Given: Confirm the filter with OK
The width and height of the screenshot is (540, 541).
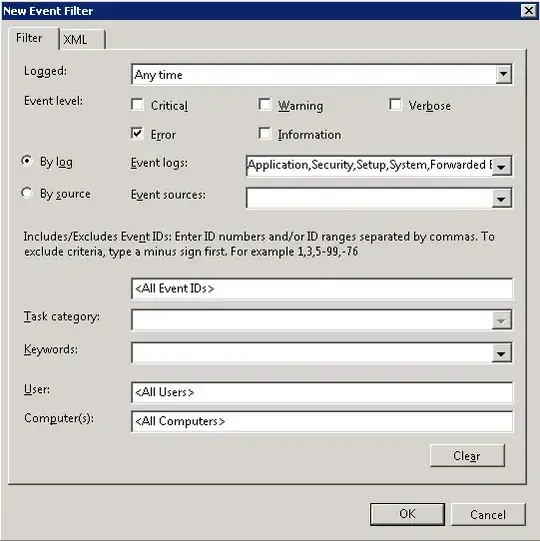Looking at the screenshot, I should pyautogui.click(x=408, y=514).
